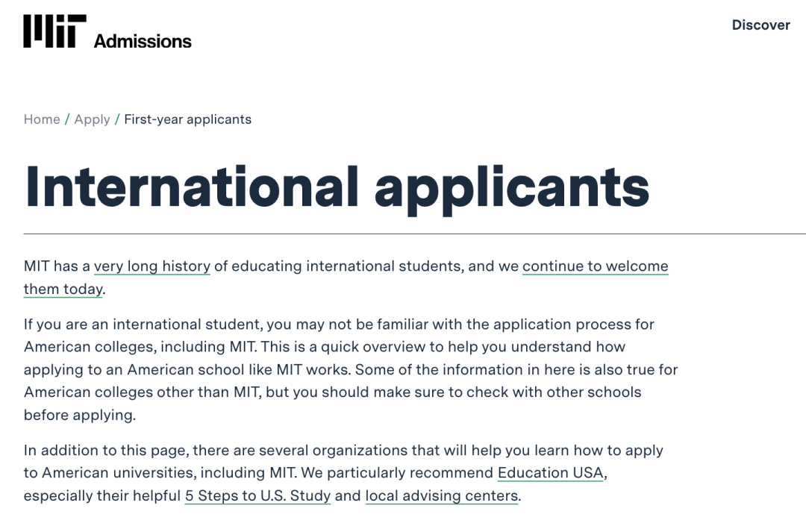Open the "very long history" link

click(152, 266)
